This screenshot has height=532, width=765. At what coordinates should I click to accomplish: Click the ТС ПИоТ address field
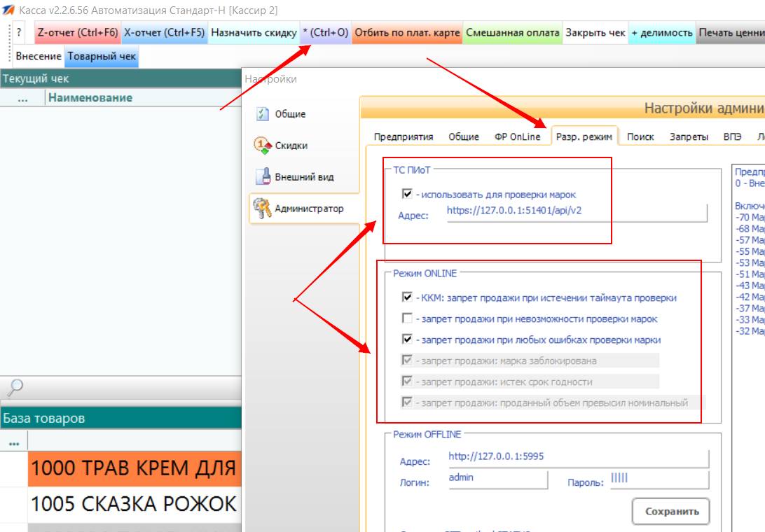pyautogui.click(x=576, y=212)
